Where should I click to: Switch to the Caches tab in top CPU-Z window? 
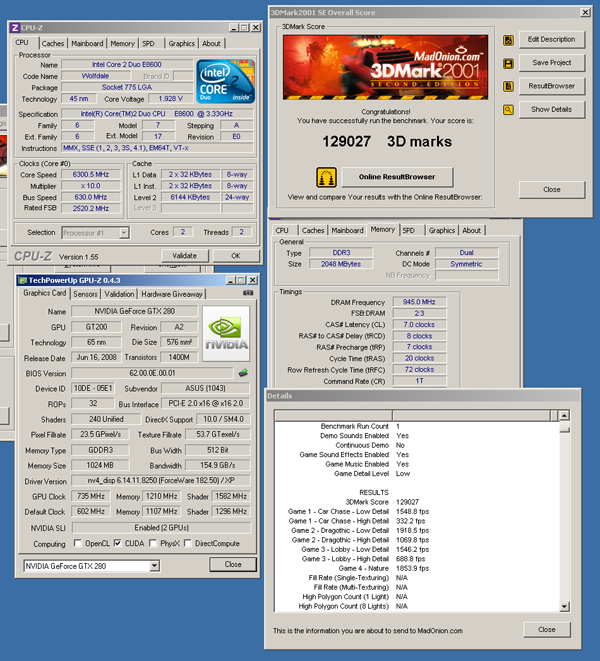coord(53,43)
